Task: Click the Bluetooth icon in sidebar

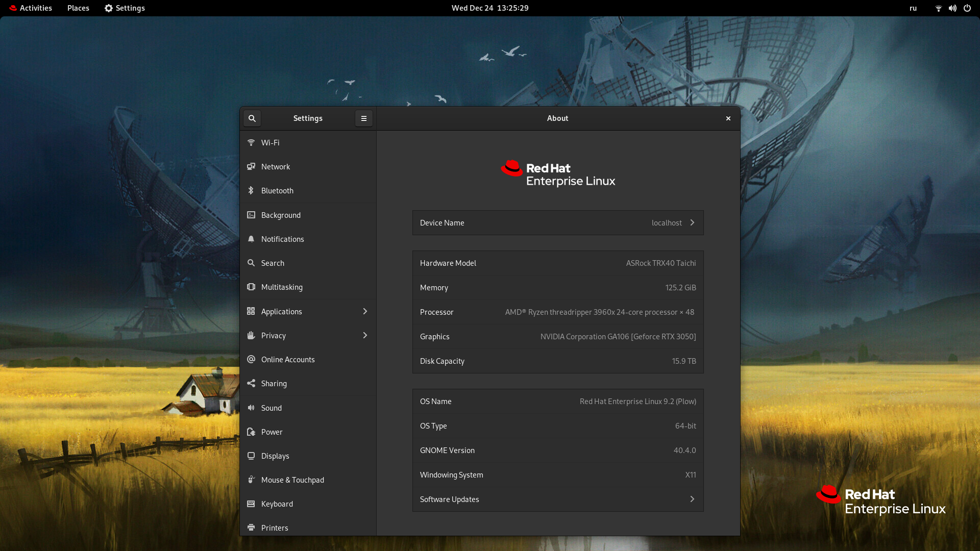Action: pyautogui.click(x=251, y=191)
